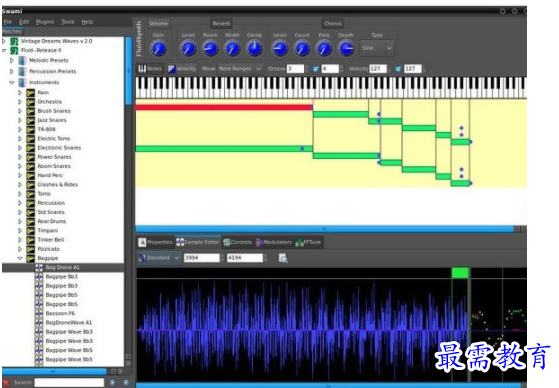
Task: Adjust the Chorus Count knob
Action: [x=302, y=48]
